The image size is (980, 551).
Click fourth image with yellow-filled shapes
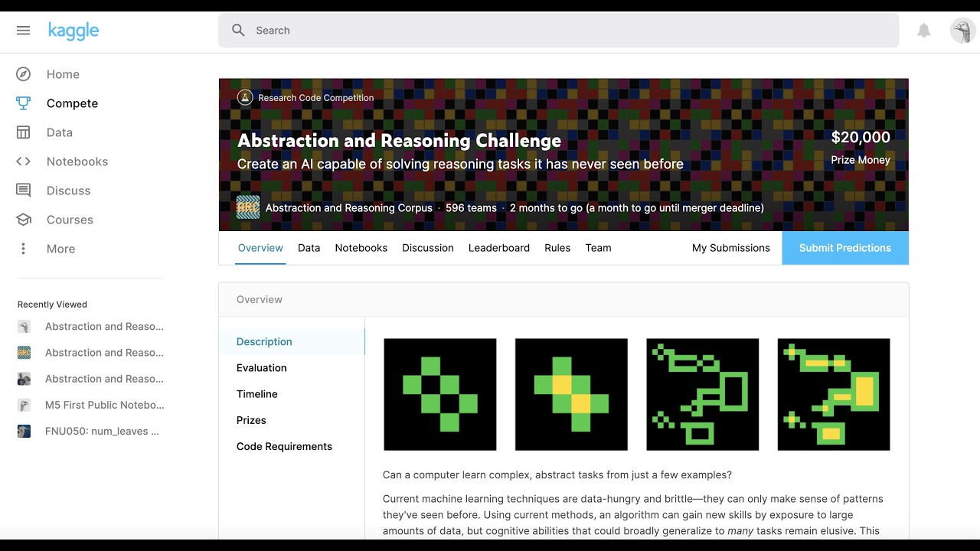834,395
